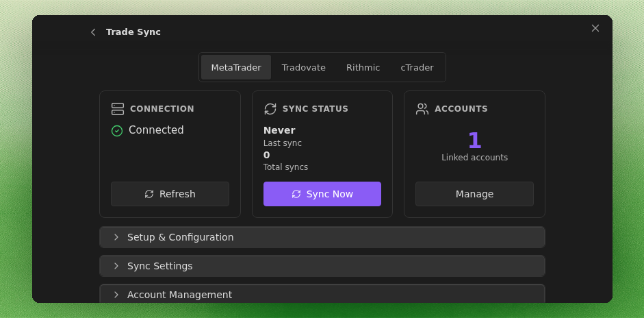644x318 pixels.
Task: Switch to the Tradovate tab
Action: [x=303, y=67]
